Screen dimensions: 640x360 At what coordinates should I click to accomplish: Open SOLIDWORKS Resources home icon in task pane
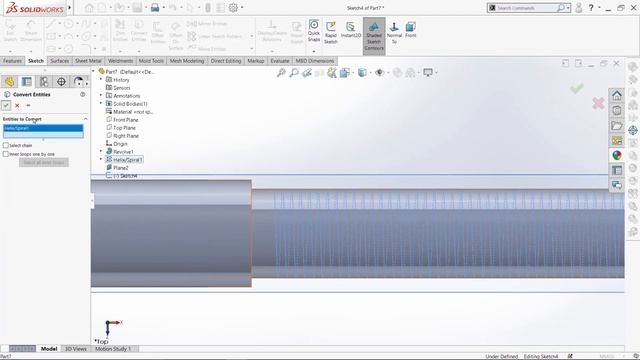tap(617, 96)
